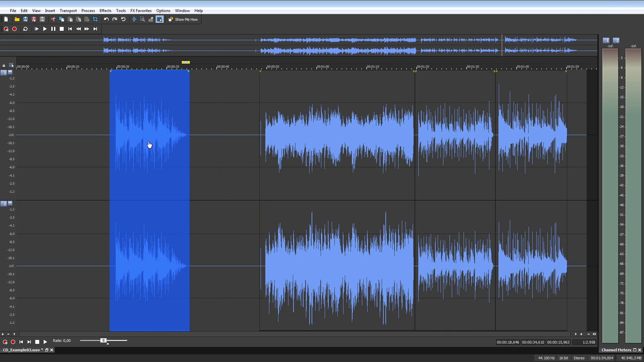Click the Redo arrow icon

coord(115,19)
